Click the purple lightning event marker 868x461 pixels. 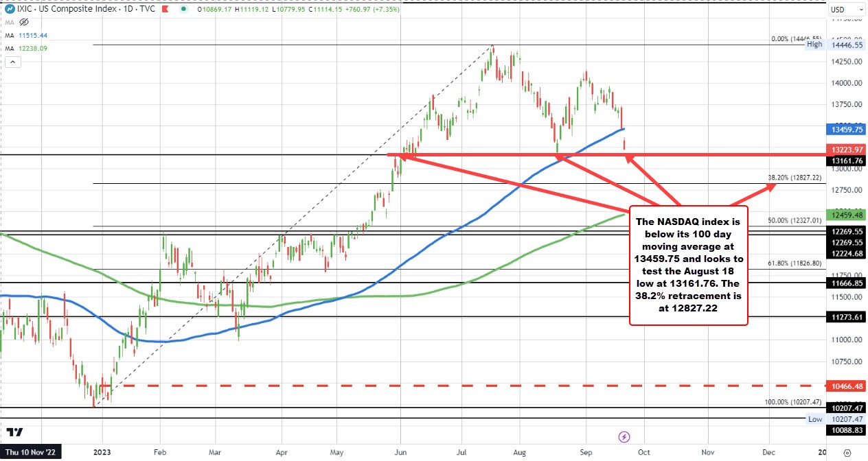(x=624, y=436)
